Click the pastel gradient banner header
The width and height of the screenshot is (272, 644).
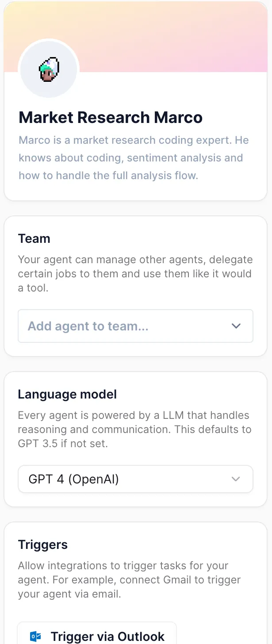(177, 35)
